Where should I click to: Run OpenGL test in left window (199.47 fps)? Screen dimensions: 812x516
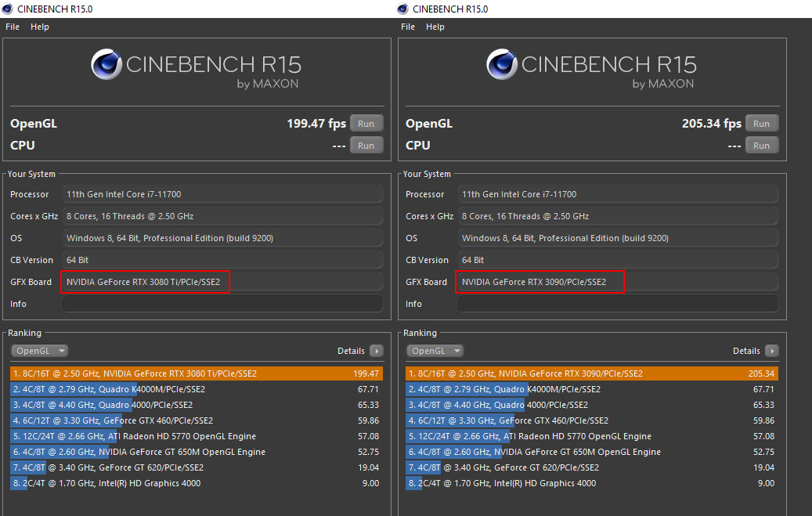(366, 124)
